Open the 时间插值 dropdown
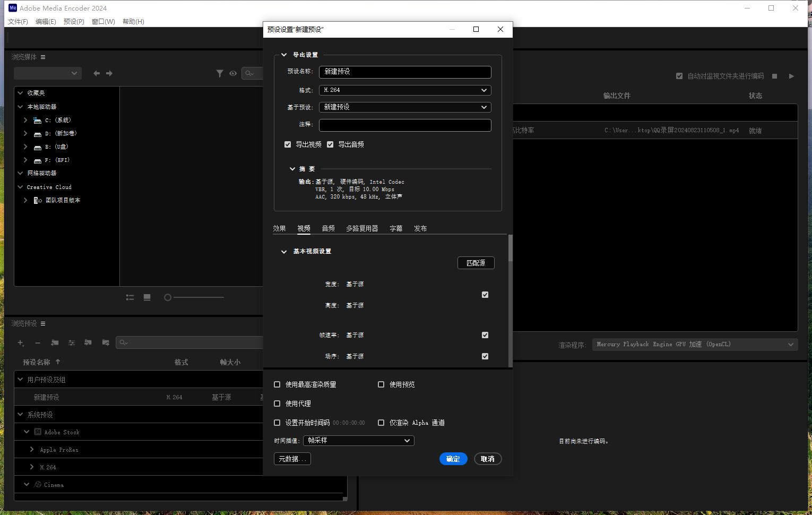 [x=358, y=441]
